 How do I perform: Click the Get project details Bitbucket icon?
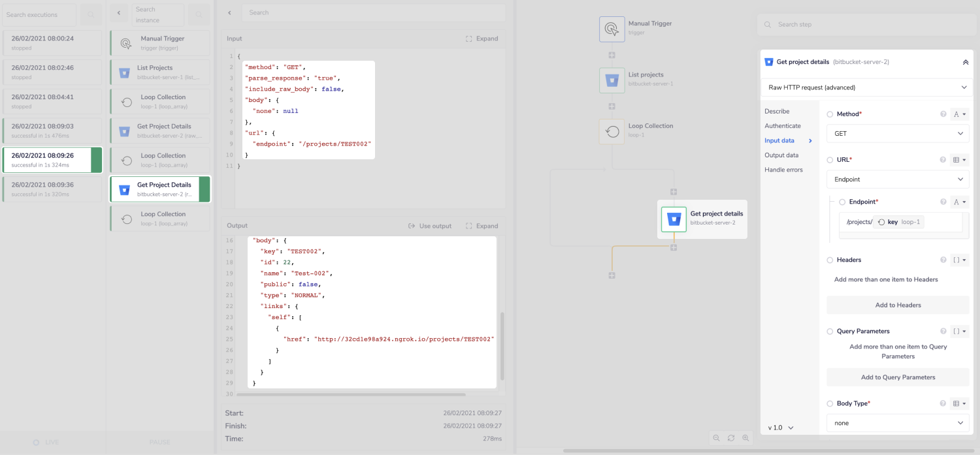674,219
